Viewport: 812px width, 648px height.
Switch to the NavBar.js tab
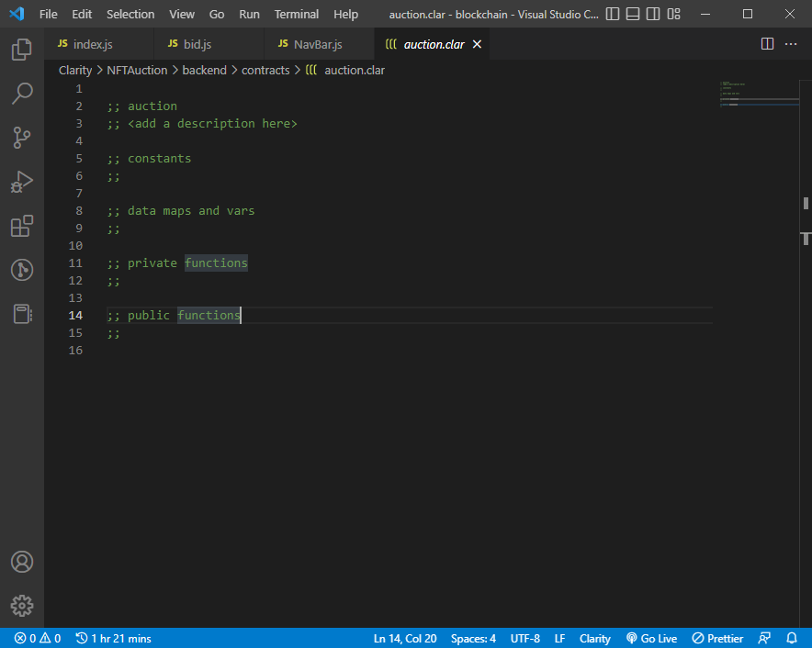click(318, 44)
